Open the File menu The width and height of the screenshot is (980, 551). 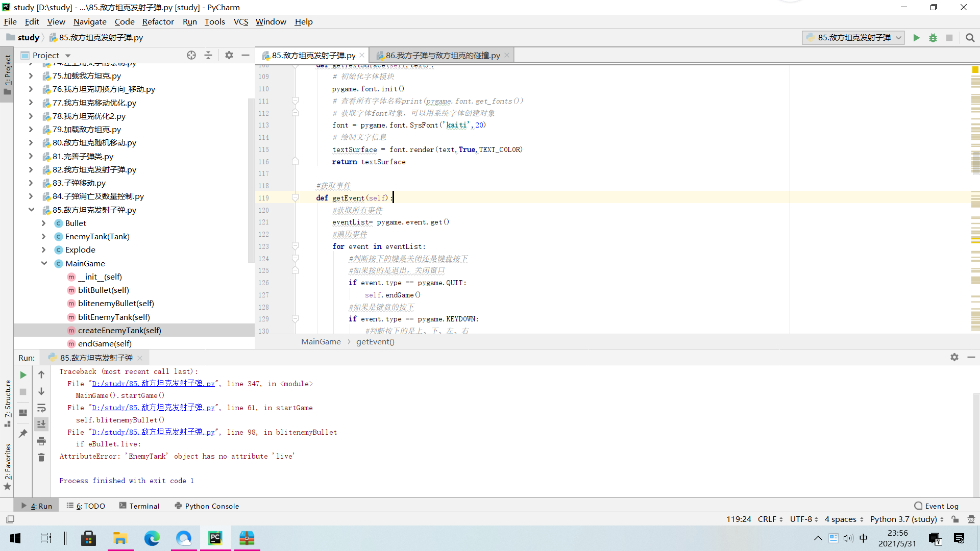pyautogui.click(x=10, y=21)
